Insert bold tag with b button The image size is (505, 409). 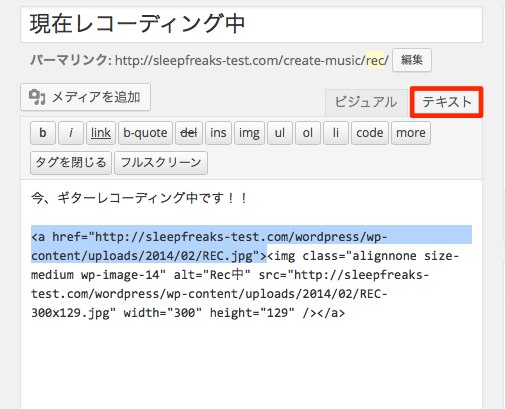coord(43,133)
